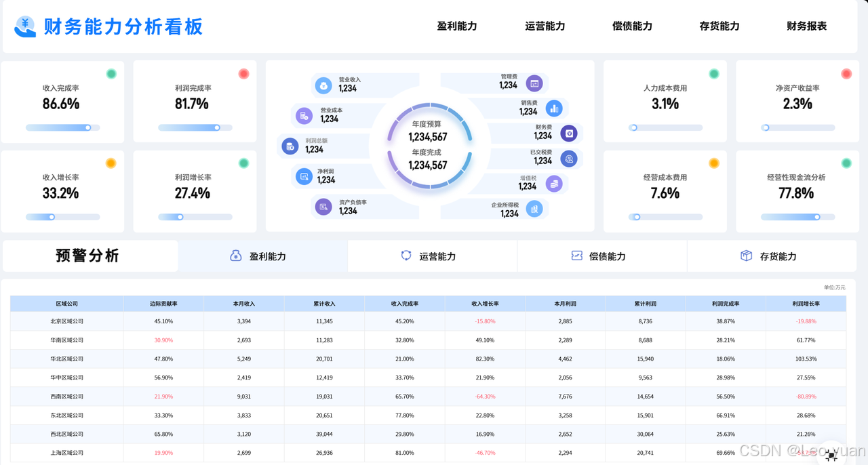Image resolution: width=868 pixels, height=465 pixels.
Task: Click the money bag icon beside 盈利能力 tab
Action: 236,256
